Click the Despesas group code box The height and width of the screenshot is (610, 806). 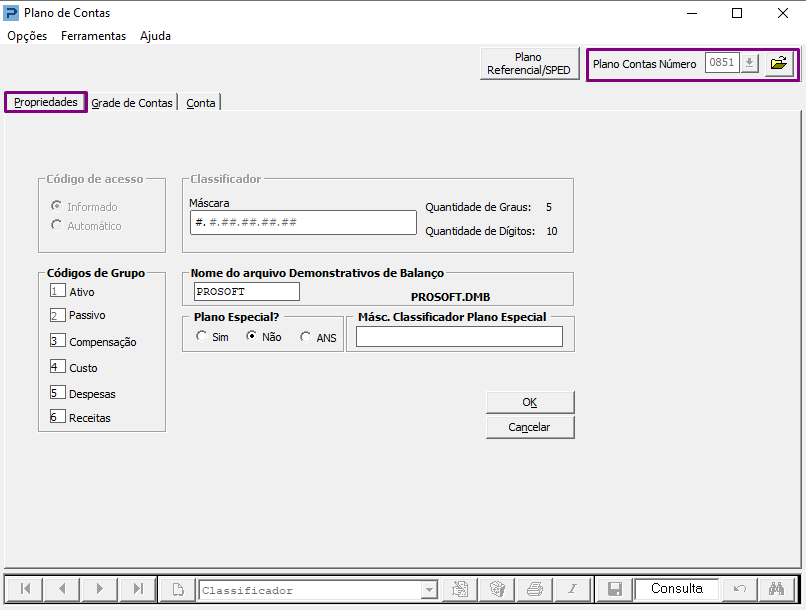click(x=58, y=393)
